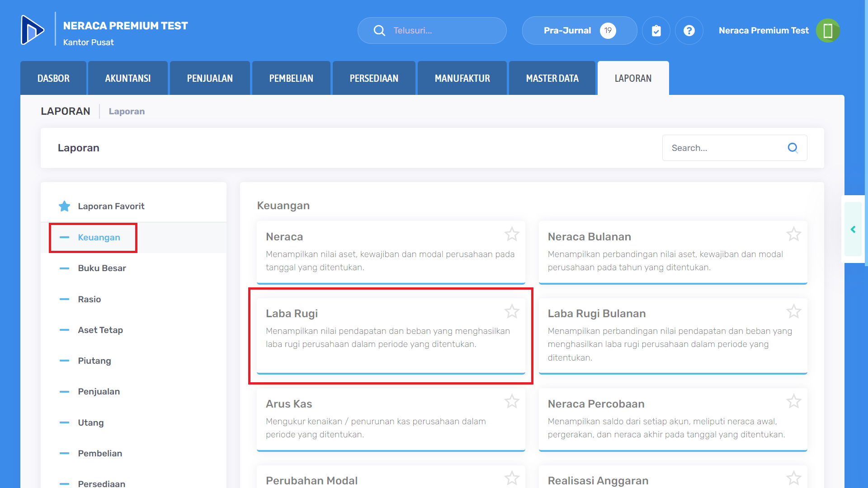The height and width of the screenshot is (488, 868).
Task: Open the Piutang report category
Action: pyautogui.click(x=94, y=361)
